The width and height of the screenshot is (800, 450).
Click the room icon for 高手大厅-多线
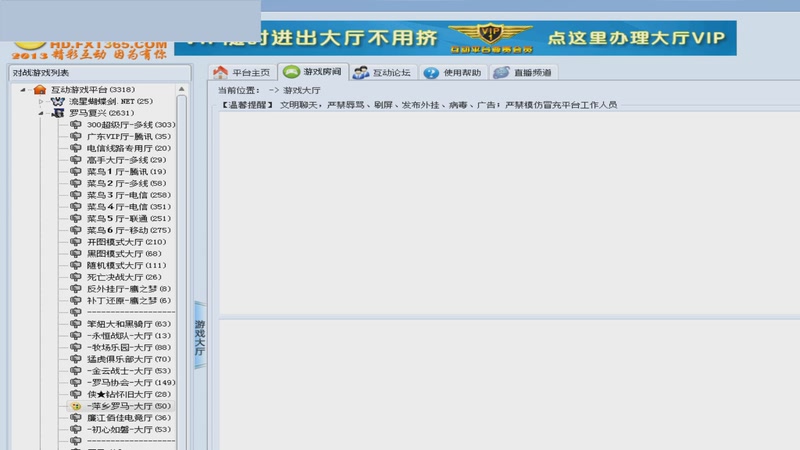[x=76, y=160]
